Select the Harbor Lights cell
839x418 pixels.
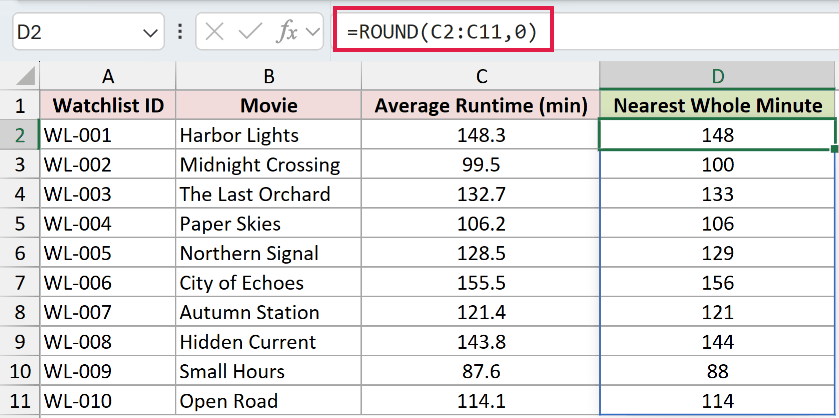[269, 135]
